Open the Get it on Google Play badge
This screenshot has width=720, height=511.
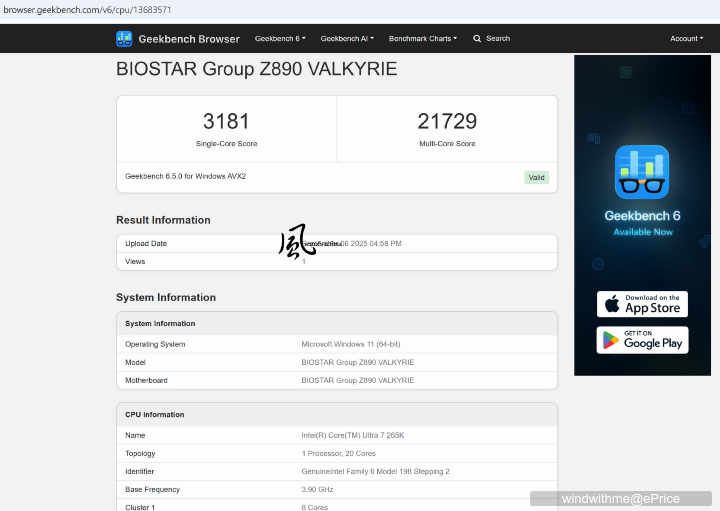(x=642, y=340)
